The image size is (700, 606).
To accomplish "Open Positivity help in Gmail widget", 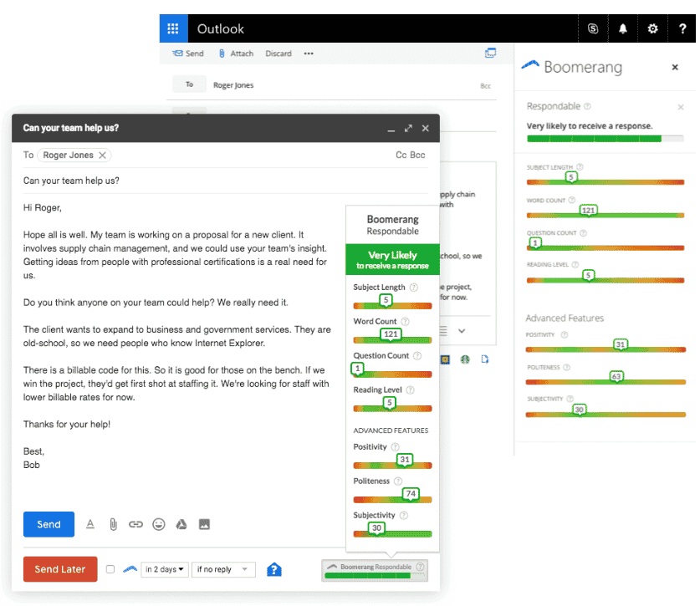I will coord(395,446).
